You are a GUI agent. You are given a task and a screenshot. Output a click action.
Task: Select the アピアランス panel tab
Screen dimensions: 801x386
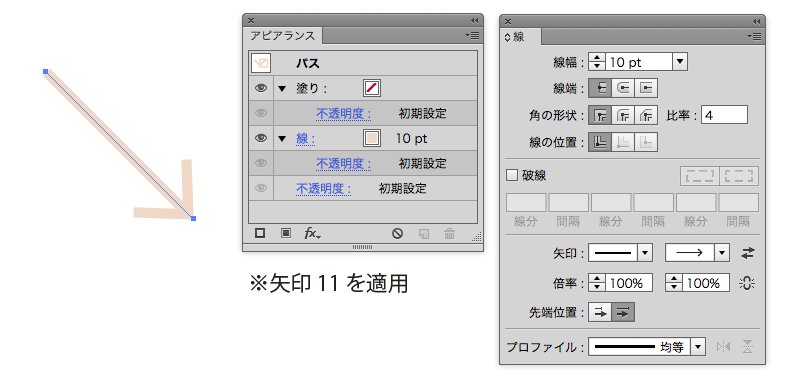pyautogui.click(x=282, y=36)
